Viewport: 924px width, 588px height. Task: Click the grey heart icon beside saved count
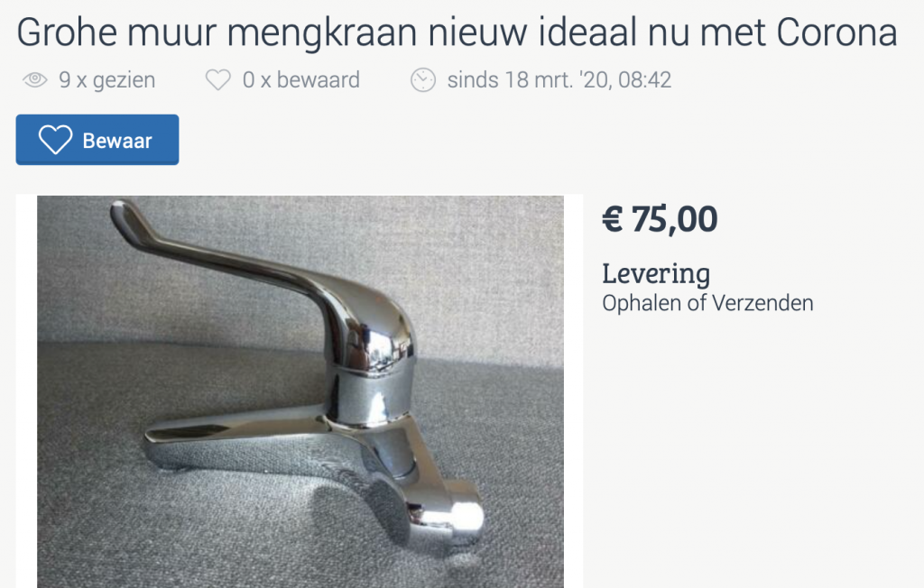pyautogui.click(x=218, y=79)
